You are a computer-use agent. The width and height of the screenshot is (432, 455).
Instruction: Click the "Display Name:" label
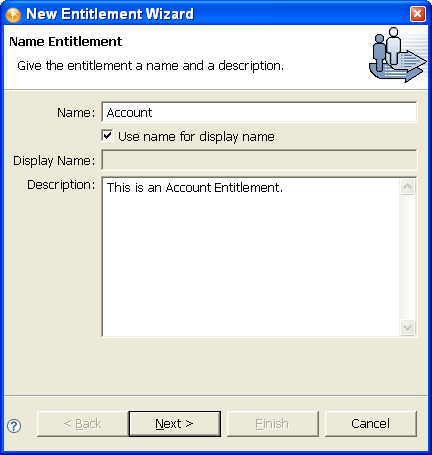pyautogui.click(x=54, y=161)
